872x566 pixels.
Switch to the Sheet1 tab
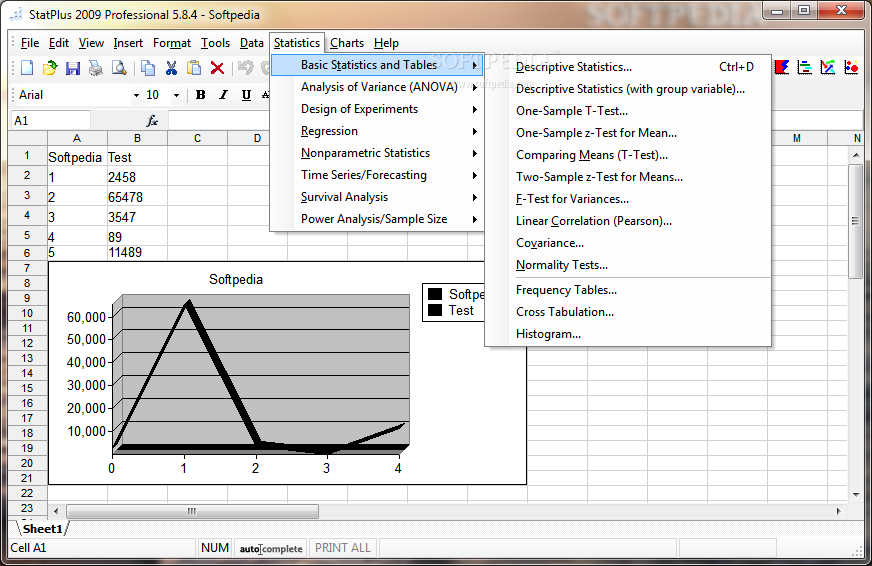click(x=42, y=529)
